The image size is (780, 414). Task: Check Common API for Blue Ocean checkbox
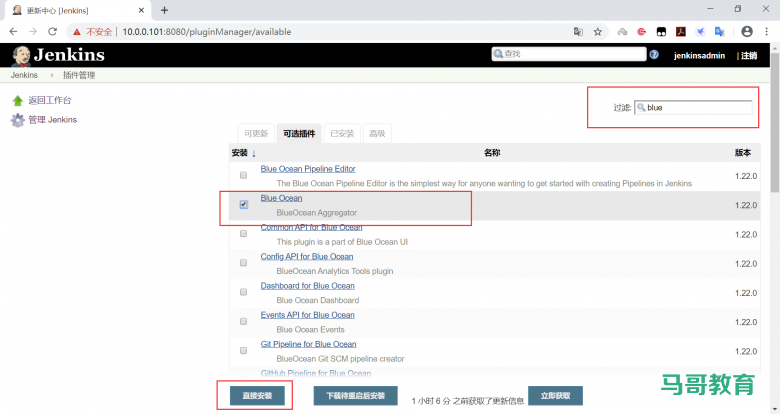(243, 233)
